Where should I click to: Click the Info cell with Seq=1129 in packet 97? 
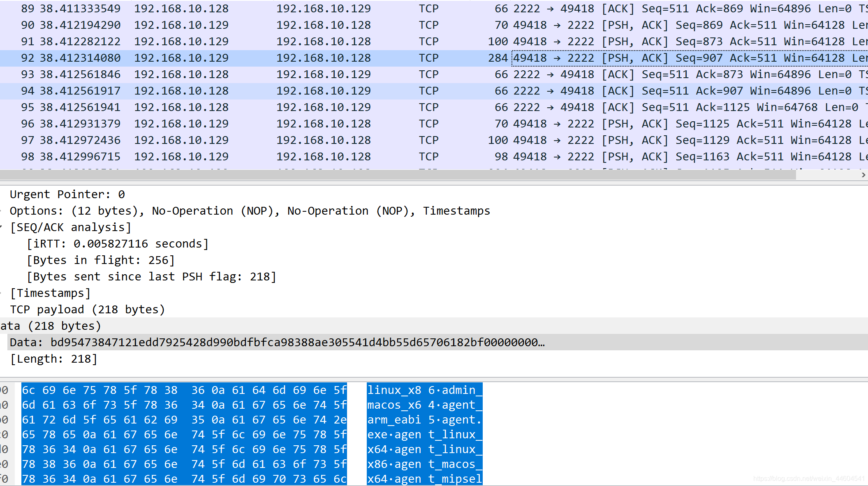point(691,140)
